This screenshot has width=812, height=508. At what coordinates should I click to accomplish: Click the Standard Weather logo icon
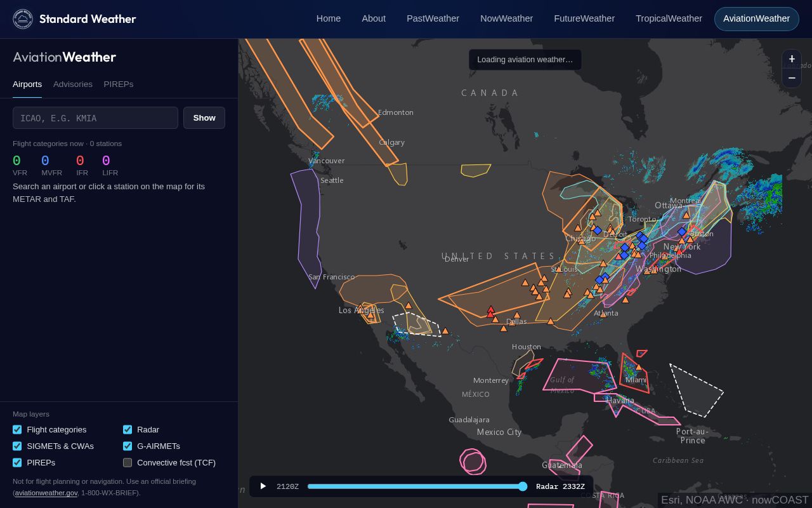point(23,19)
